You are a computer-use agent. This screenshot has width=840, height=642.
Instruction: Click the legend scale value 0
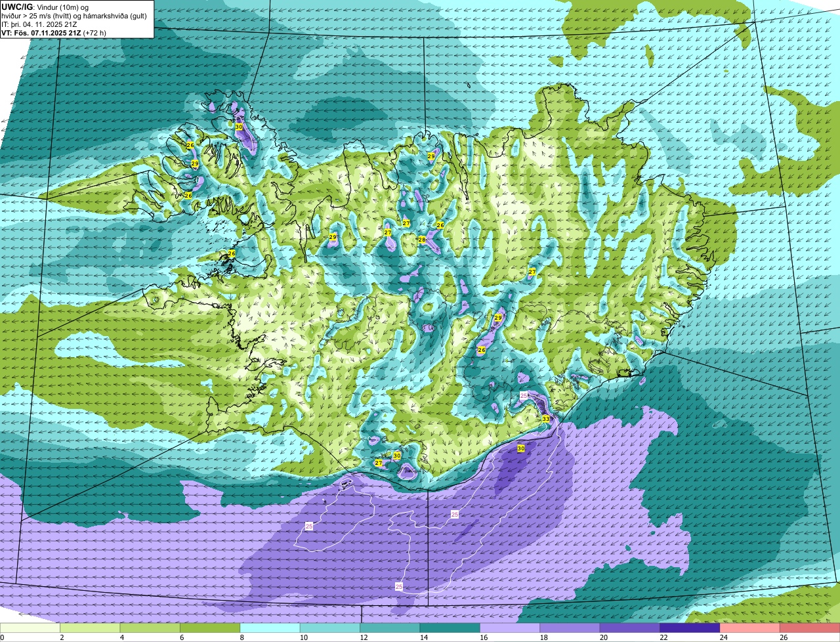(2, 637)
